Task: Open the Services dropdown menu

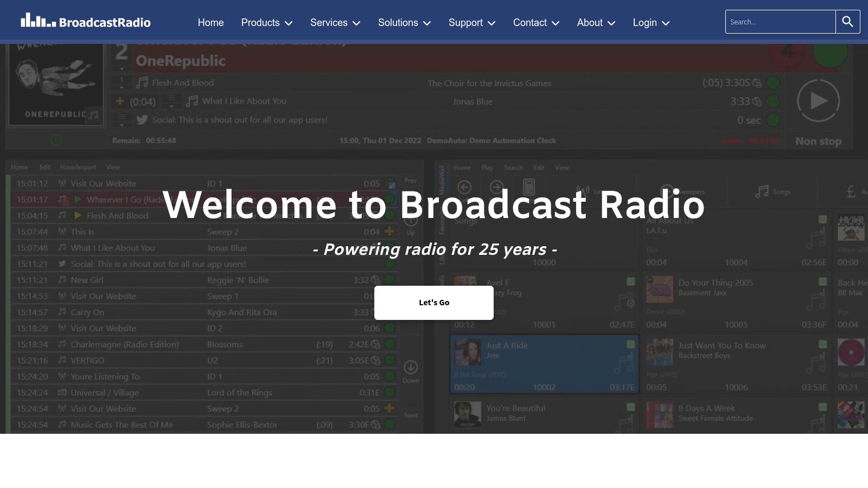Action: 335,23
